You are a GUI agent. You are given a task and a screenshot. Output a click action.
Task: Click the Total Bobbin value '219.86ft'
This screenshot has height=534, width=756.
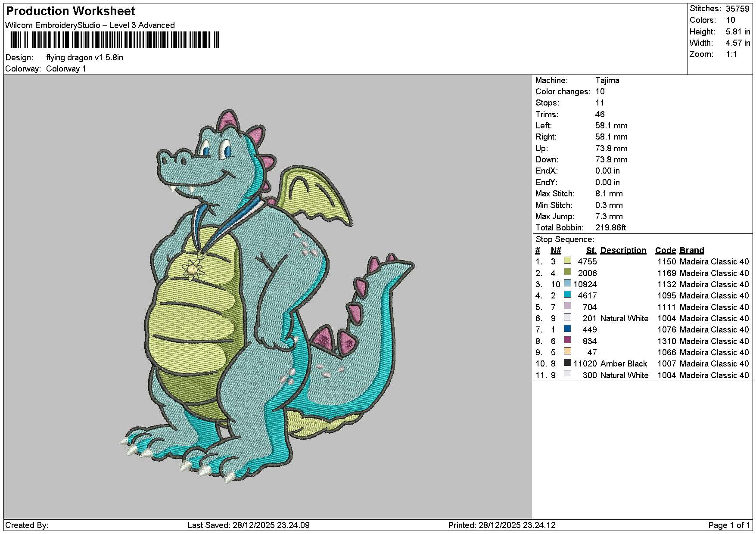click(610, 227)
